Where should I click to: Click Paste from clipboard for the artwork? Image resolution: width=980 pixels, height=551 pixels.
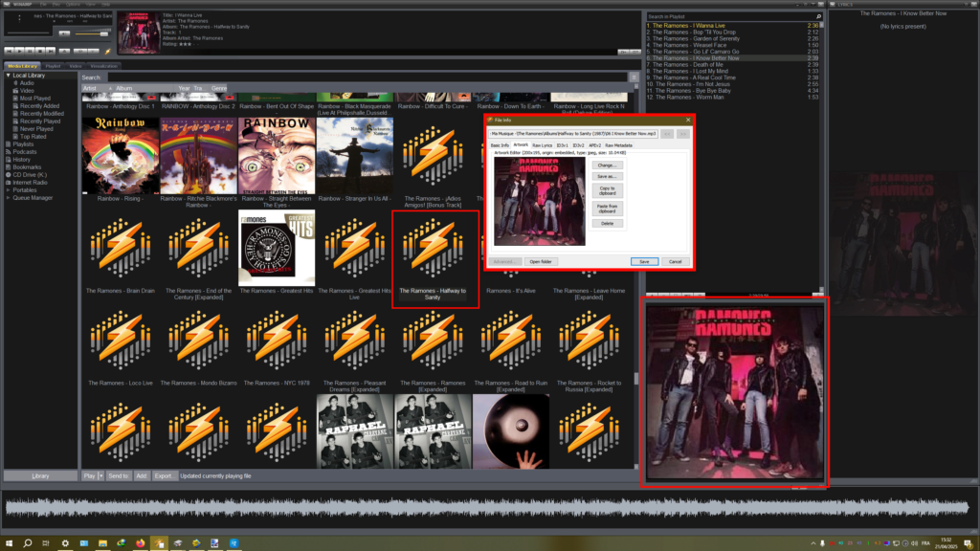pyautogui.click(x=607, y=209)
